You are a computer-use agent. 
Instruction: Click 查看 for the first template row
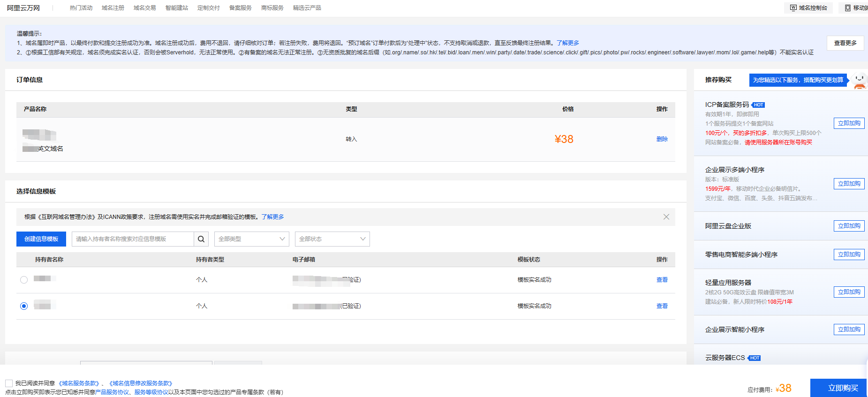point(662,280)
